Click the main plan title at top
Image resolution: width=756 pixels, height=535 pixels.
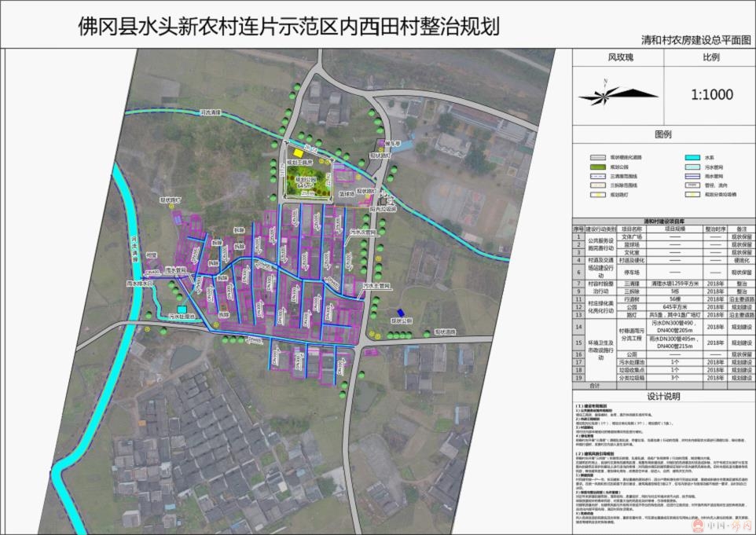(x=288, y=25)
